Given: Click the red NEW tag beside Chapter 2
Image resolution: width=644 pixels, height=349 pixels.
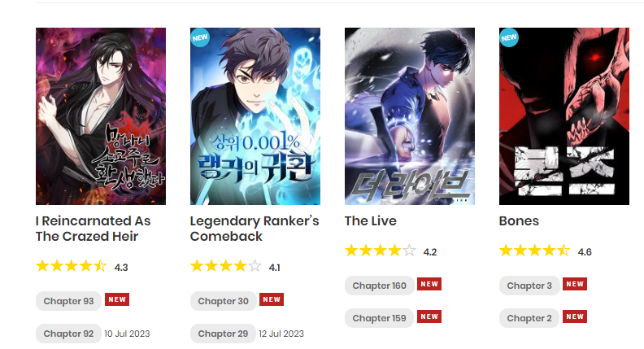Looking at the screenshot, I should [x=575, y=316].
